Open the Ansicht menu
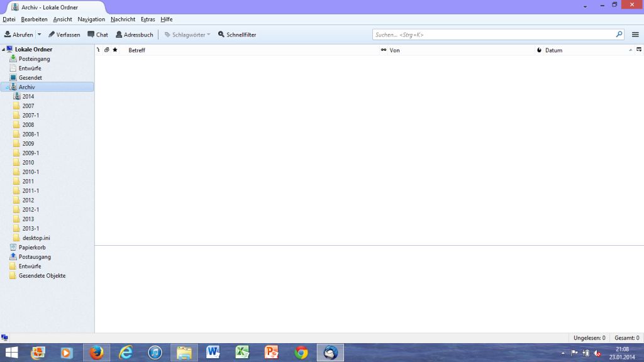Viewport: 644px width, 362px height. click(62, 19)
